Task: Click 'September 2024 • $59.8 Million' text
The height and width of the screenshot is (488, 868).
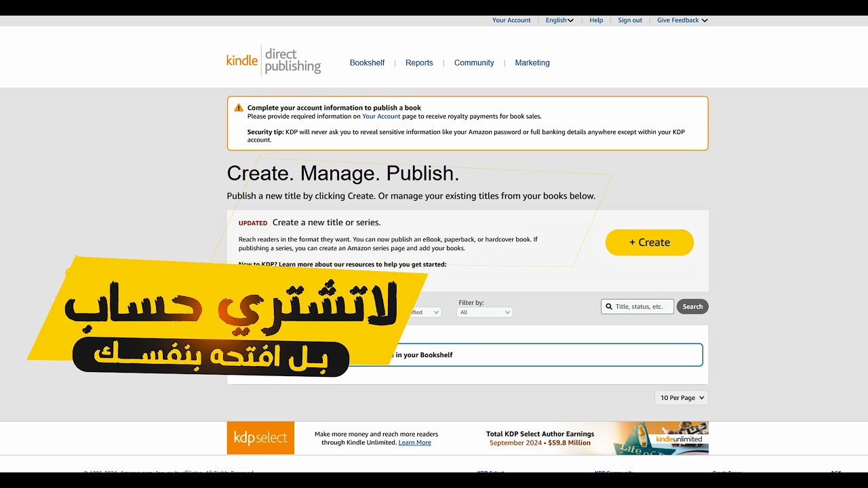Action: [x=540, y=443]
